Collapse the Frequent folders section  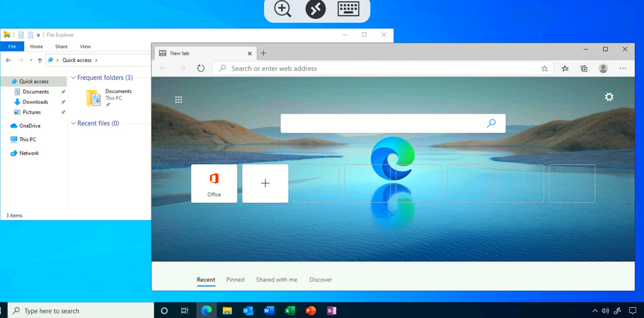pyautogui.click(x=74, y=78)
